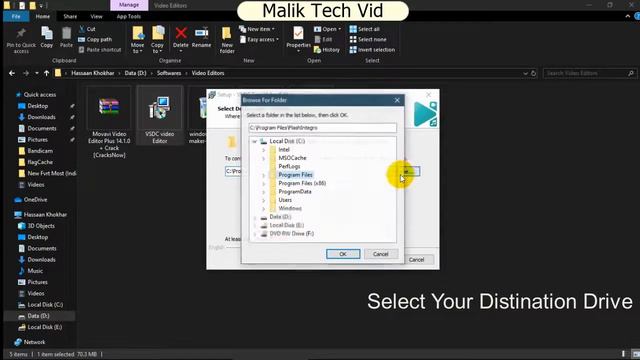The height and width of the screenshot is (360, 640).
Task: Select OneDrive in the sidebar
Action: 36,200
